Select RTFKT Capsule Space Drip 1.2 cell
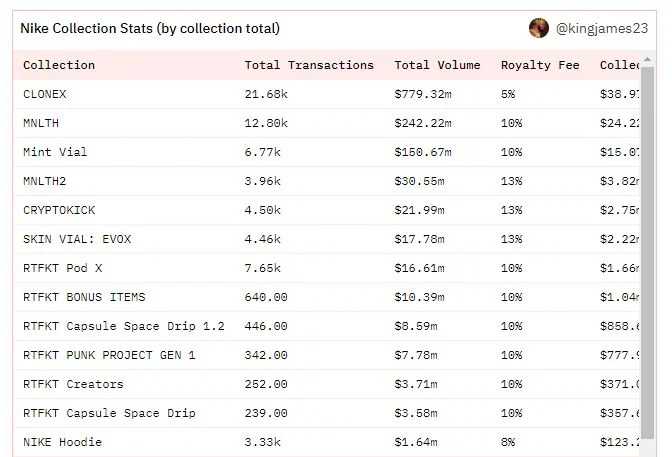 [124, 326]
